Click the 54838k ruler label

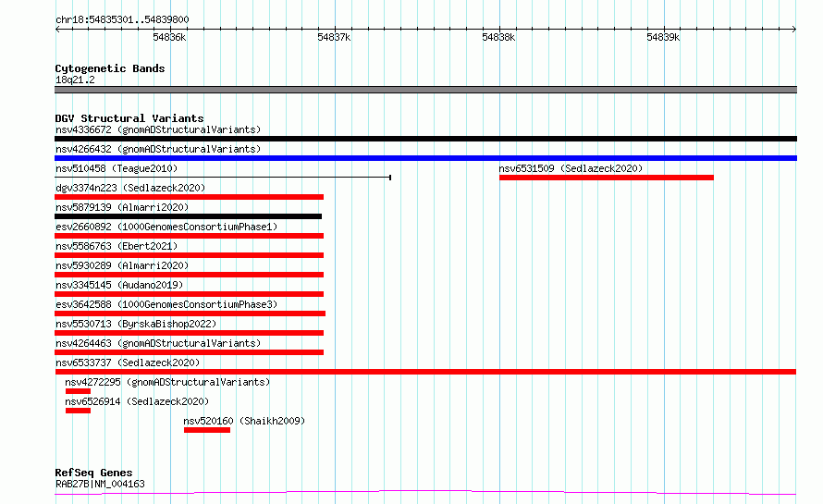click(x=498, y=37)
